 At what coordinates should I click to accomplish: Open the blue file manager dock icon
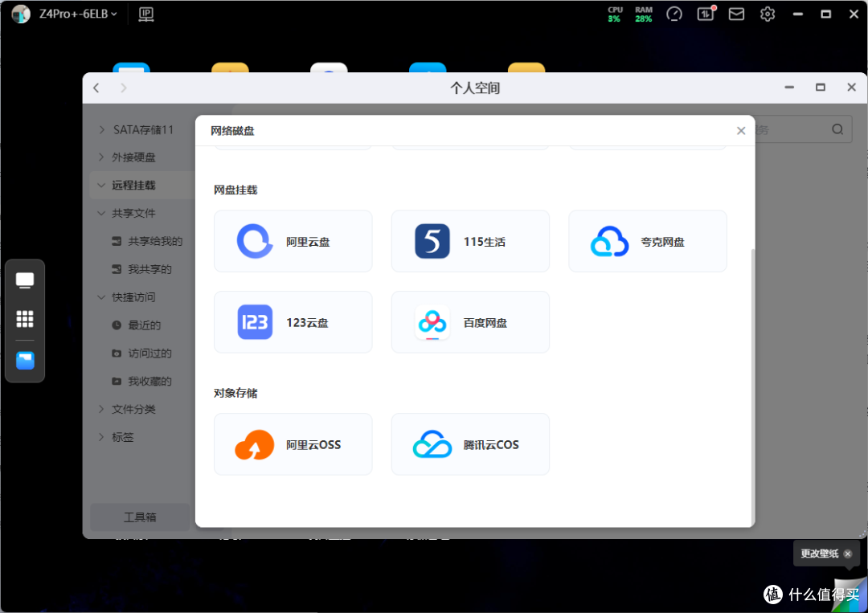point(25,361)
